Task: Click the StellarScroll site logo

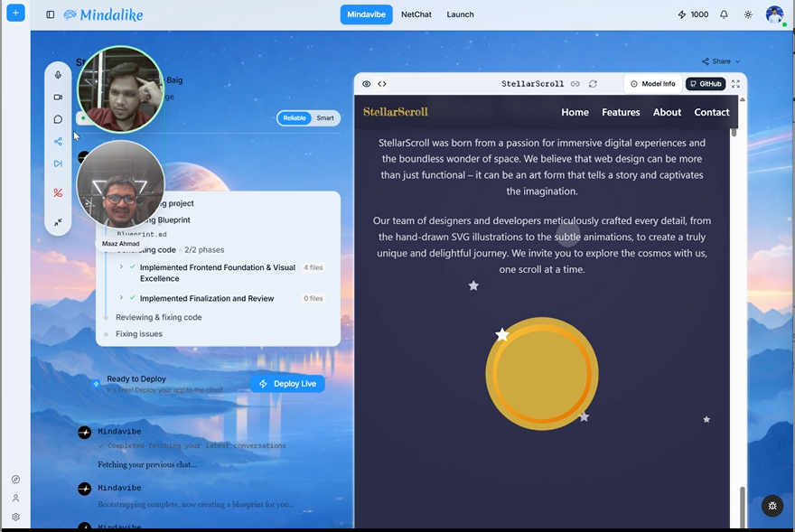Action: [x=396, y=112]
